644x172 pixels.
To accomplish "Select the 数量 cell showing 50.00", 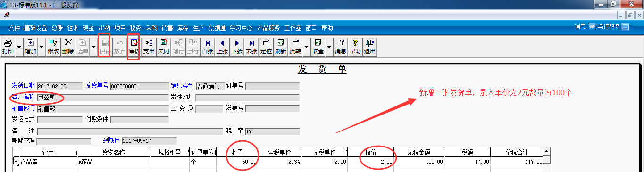I will tap(237, 162).
